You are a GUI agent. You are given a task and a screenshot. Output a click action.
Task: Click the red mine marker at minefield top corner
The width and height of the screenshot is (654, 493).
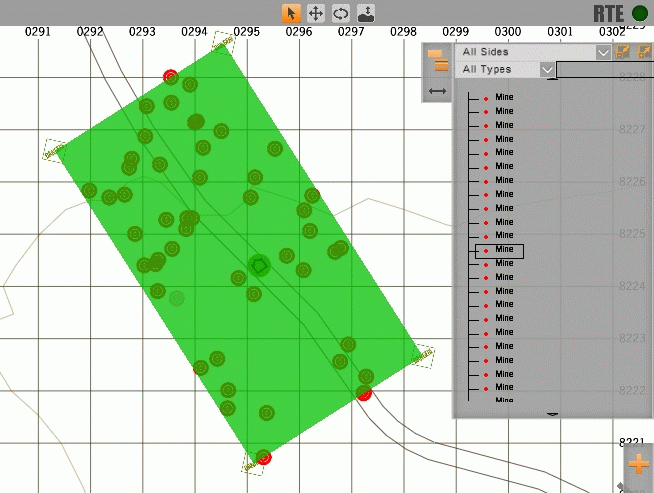click(170, 76)
